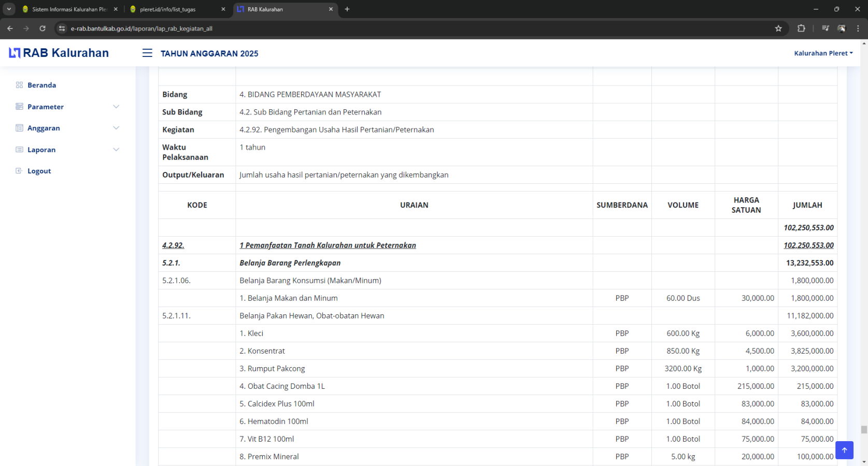Open Laporan menu item in sidebar
This screenshot has height=466, width=868.
pyautogui.click(x=41, y=150)
